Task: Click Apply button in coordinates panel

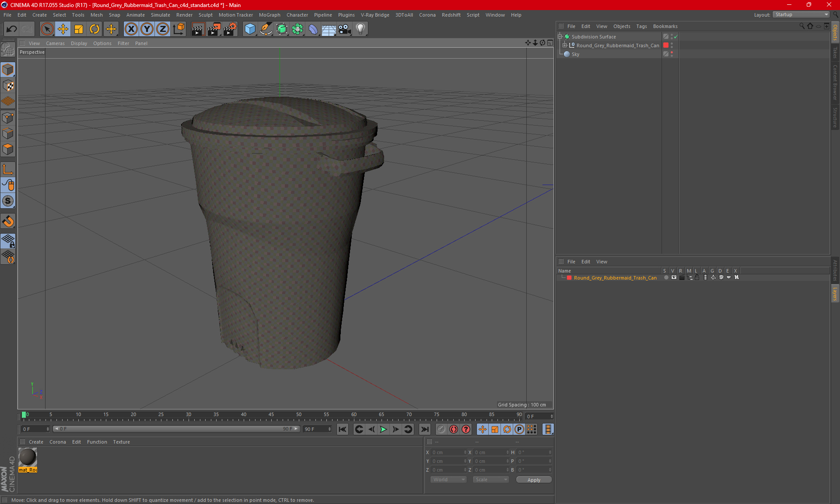Action: tap(534, 480)
